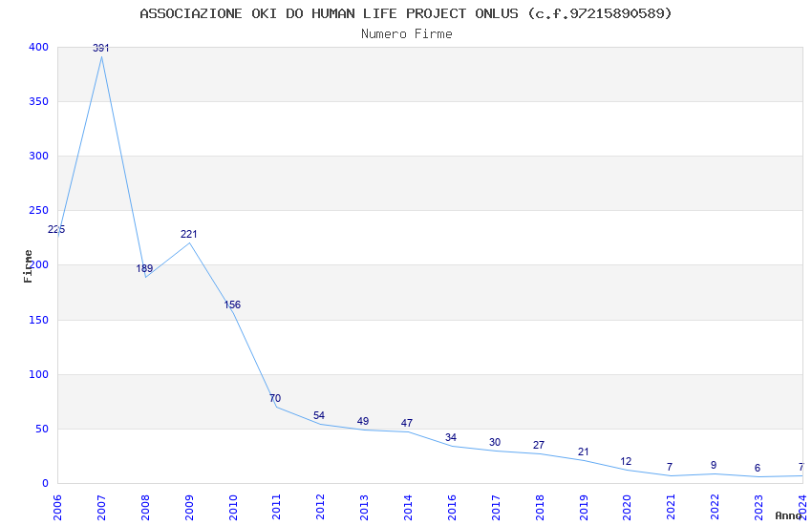Select the 27 data label at 2018

pos(539,445)
